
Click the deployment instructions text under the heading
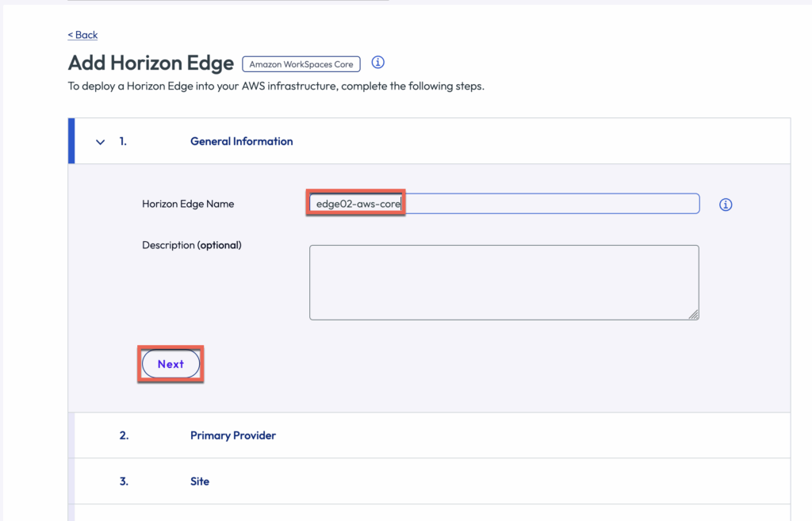tap(276, 86)
